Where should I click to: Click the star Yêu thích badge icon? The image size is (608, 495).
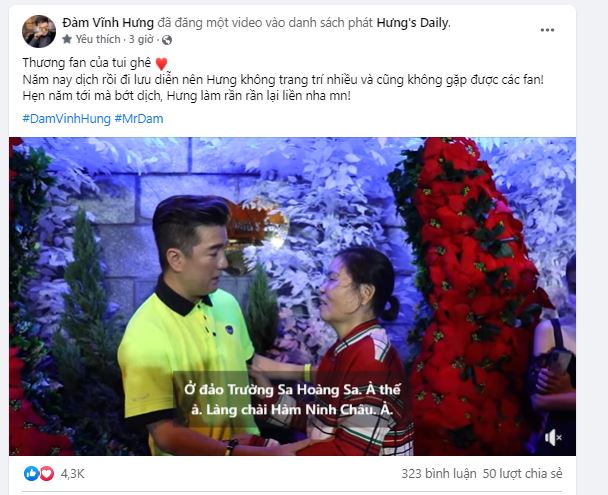[67, 39]
